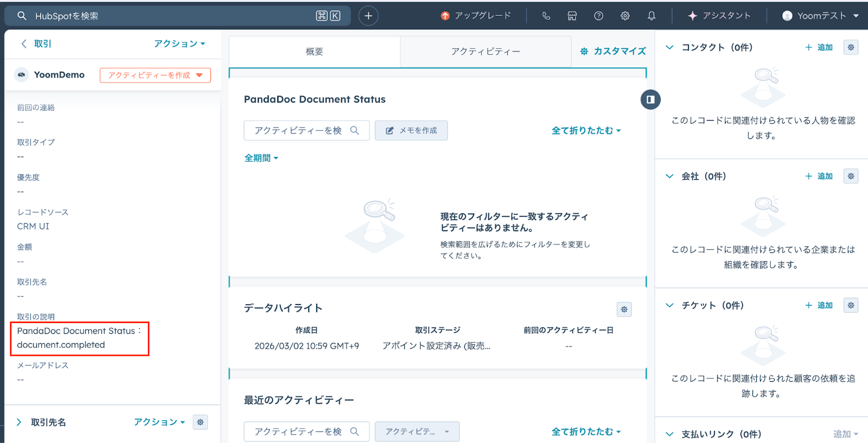Collapse the Contacts section chevron
Image resolution: width=868 pixels, height=443 pixels.
click(x=669, y=47)
